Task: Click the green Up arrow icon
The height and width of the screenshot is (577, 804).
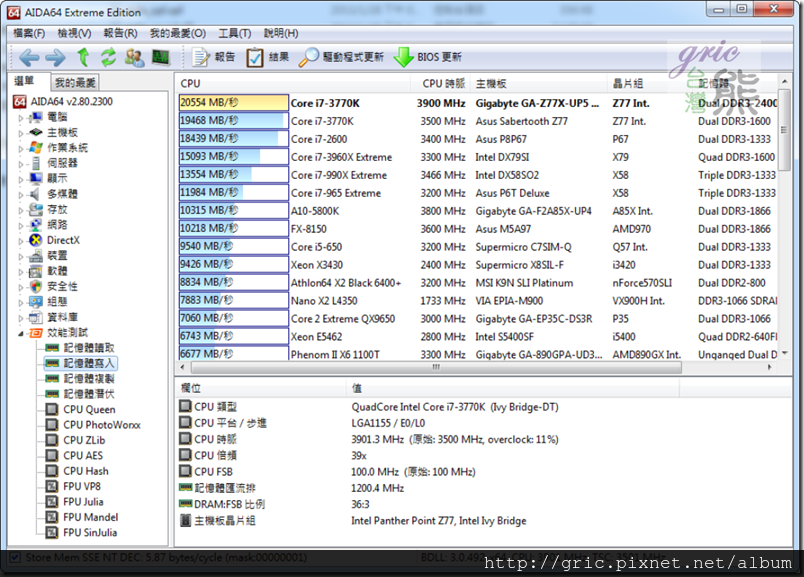Action: 83,57
